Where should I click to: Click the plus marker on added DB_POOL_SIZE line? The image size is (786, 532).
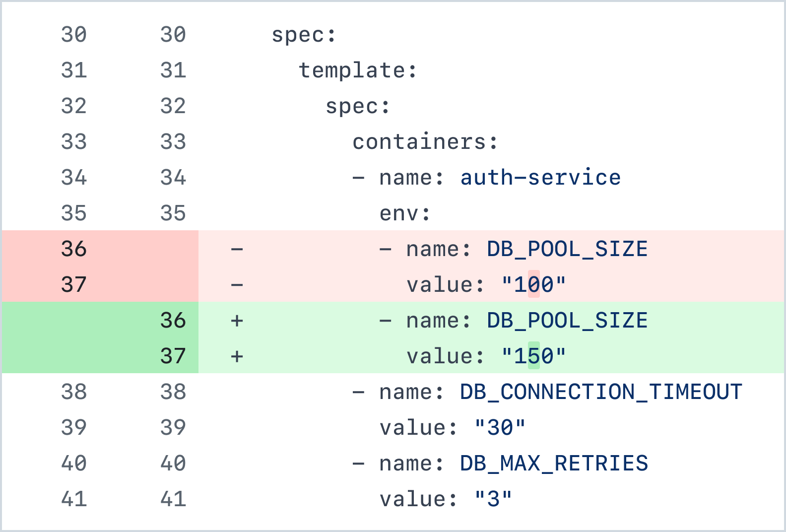237,321
